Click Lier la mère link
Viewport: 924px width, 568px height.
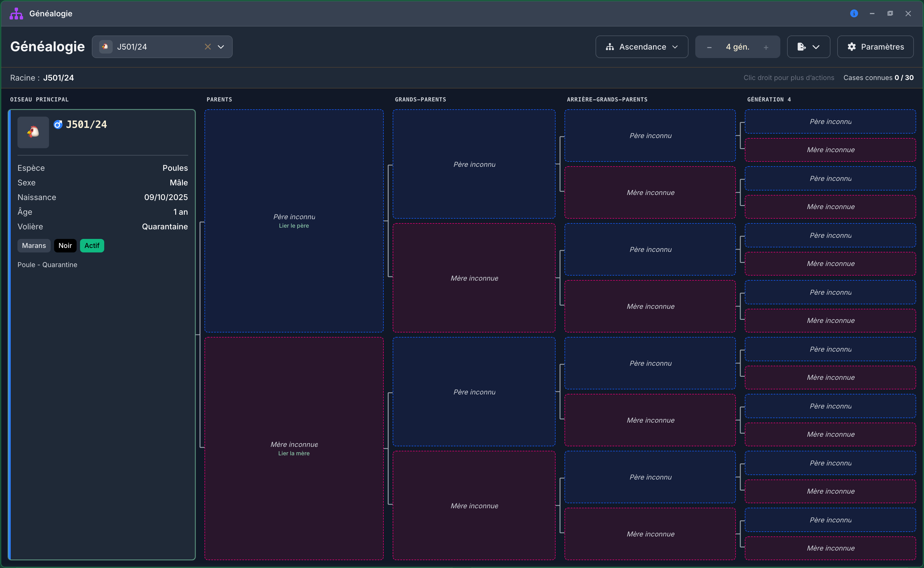[x=294, y=453]
